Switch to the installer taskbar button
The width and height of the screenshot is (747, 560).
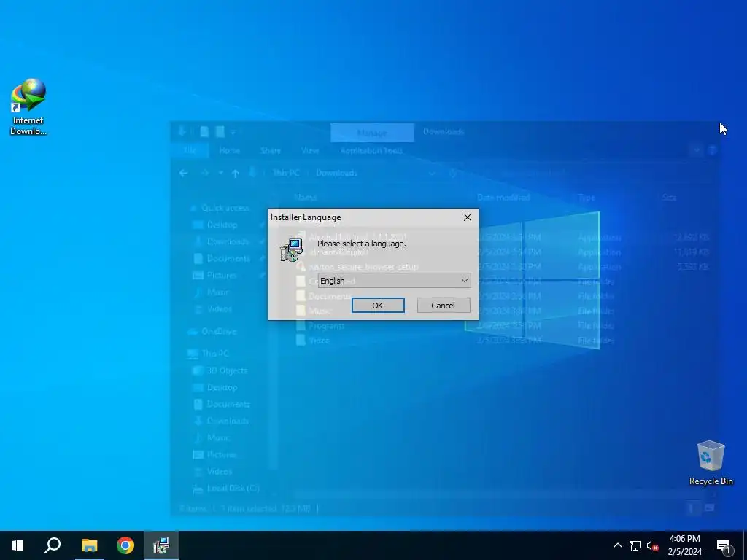click(x=161, y=545)
